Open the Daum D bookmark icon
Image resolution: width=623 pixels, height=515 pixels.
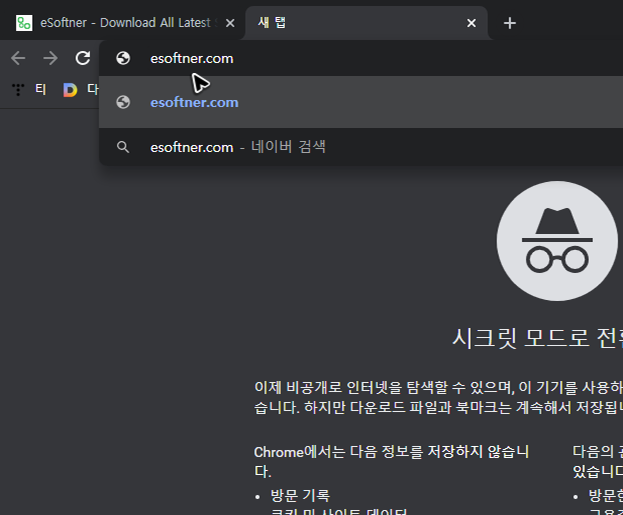tap(70, 90)
